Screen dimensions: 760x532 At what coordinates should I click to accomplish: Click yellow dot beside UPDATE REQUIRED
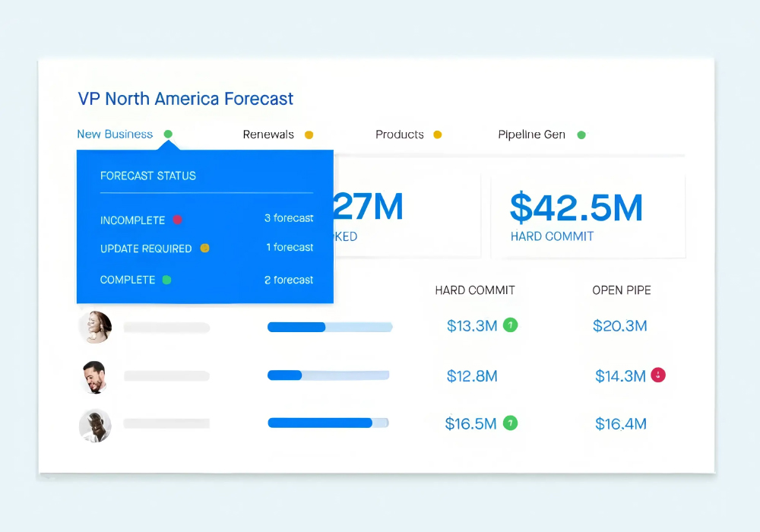[x=204, y=249]
